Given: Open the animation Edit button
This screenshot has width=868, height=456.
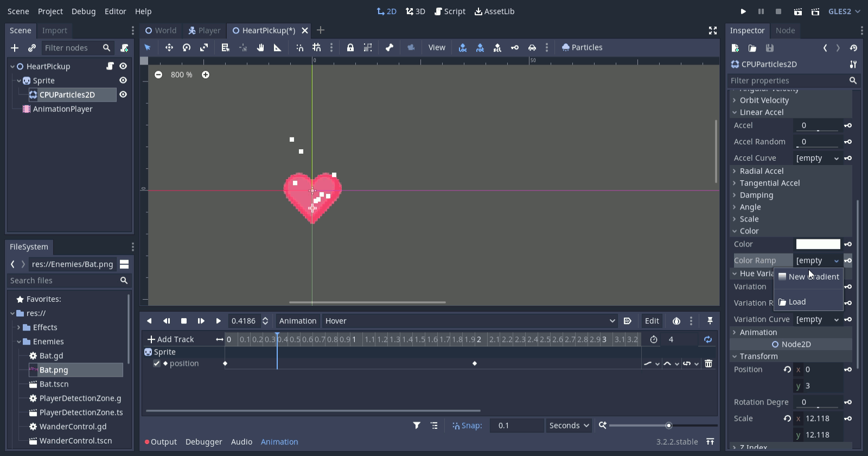Looking at the screenshot, I should click(x=652, y=321).
